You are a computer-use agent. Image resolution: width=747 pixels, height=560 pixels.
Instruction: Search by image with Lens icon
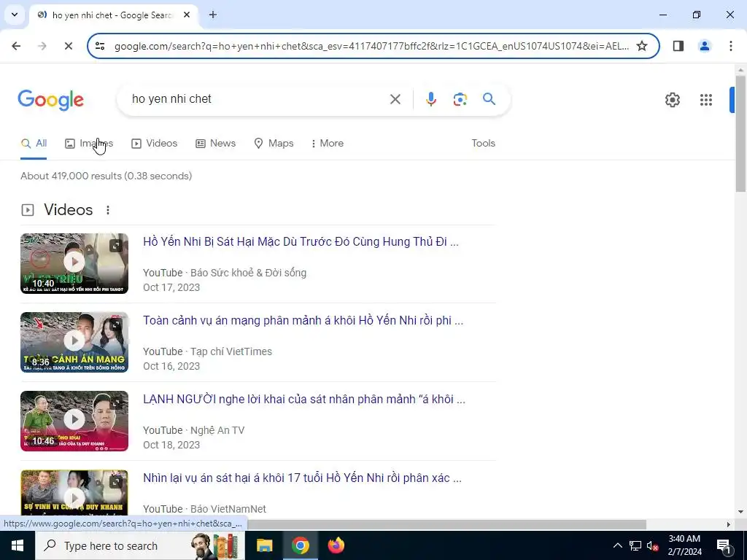pyautogui.click(x=460, y=99)
